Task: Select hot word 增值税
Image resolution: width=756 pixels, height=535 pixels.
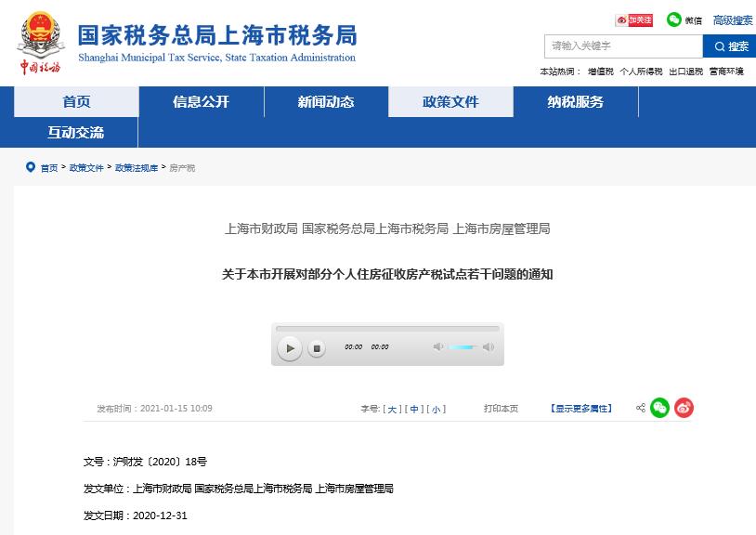Action: [x=600, y=72]
